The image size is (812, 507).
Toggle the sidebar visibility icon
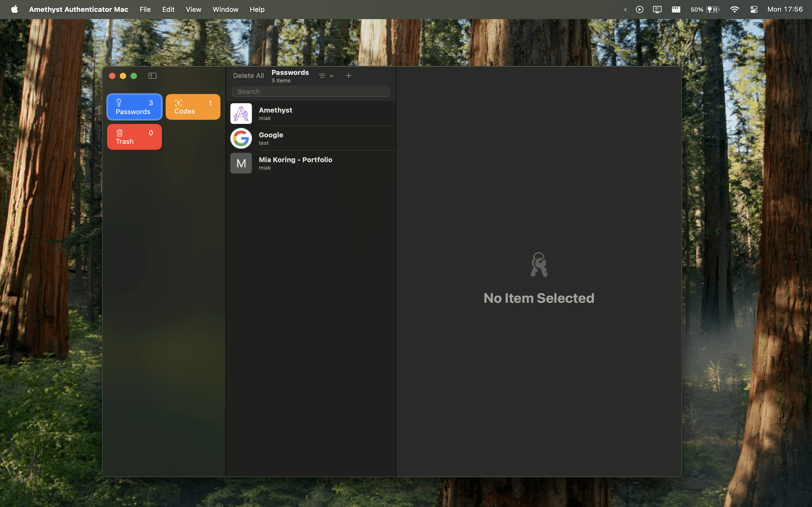152,76
